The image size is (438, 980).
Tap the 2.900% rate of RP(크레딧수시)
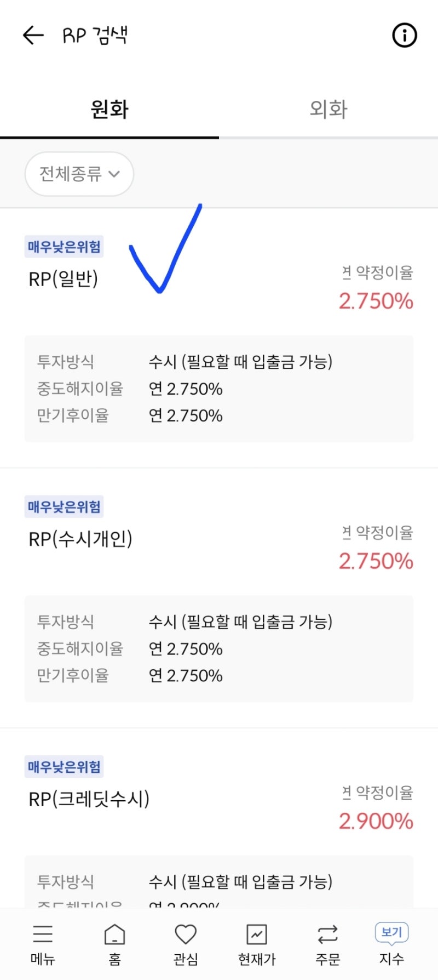[x=376, y=821]
